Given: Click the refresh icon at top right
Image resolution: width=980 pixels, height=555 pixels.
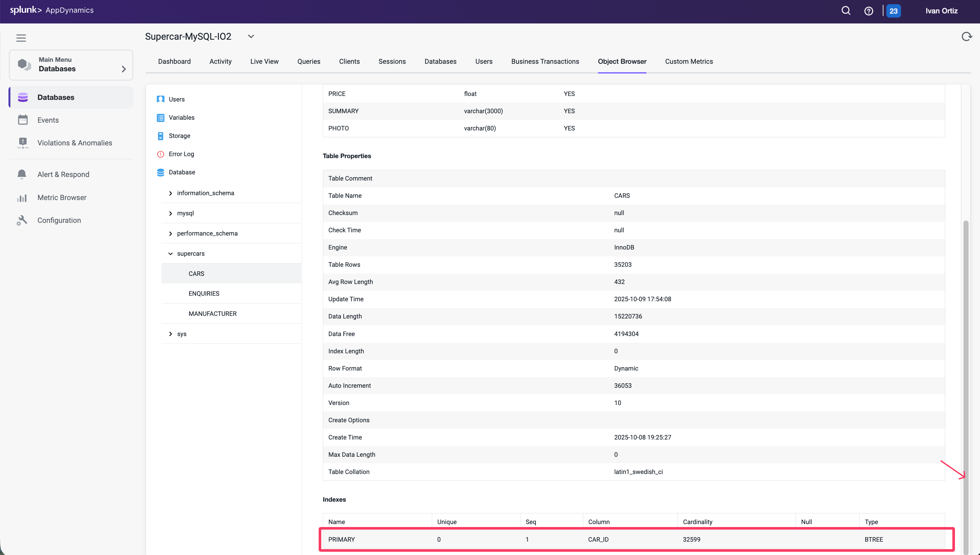Looking at the screenshot, I should tap(966, 36).
